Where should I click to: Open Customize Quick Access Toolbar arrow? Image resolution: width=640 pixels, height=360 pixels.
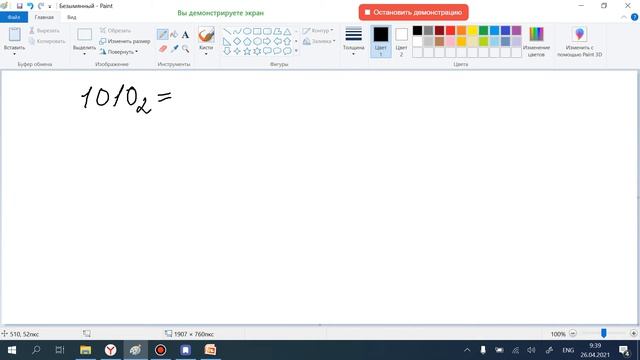(50, 7)
